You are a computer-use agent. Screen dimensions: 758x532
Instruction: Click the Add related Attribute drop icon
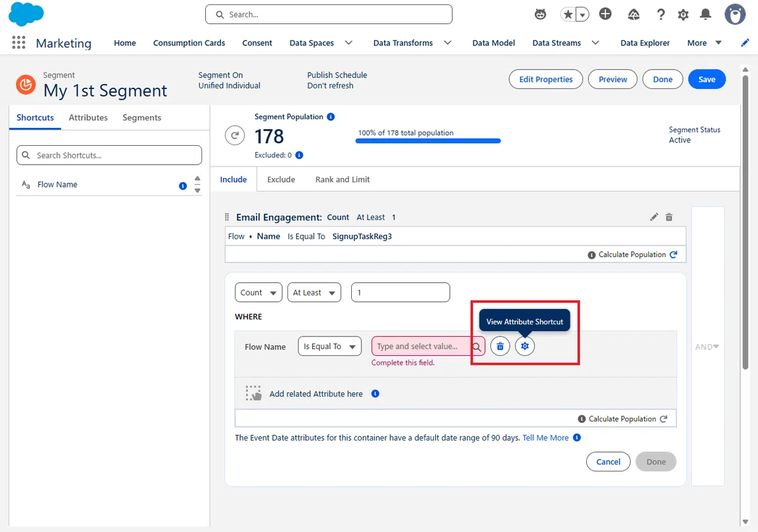click(253, 393)
